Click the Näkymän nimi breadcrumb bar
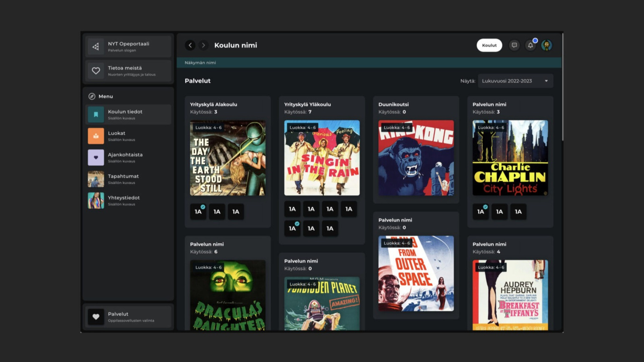The width and height of the screenshot is (644, 362). (369, 63)
